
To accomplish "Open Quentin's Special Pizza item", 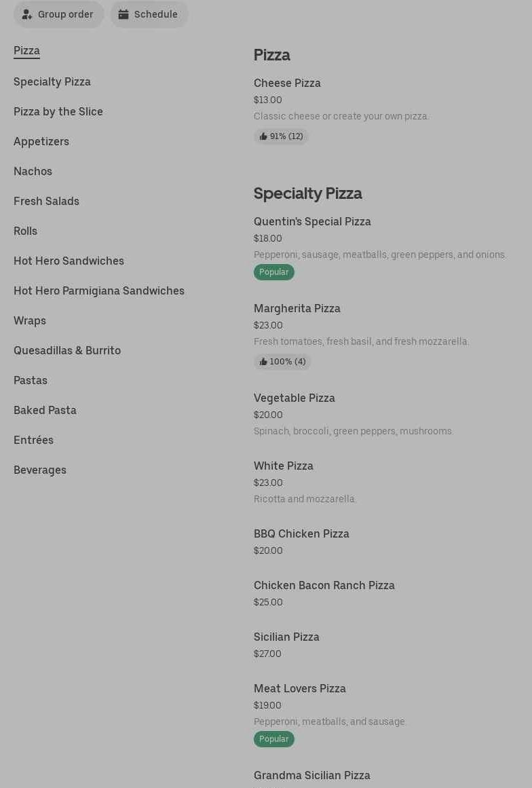I will pos(312,221).
